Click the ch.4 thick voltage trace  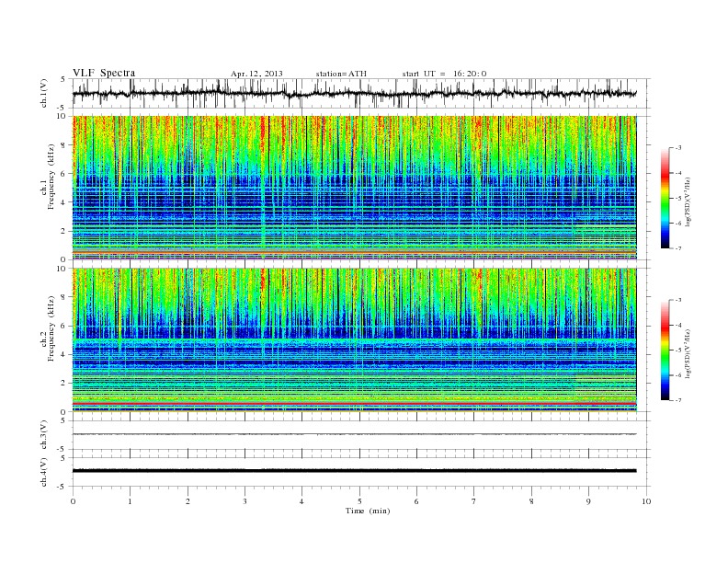(354, 471)
